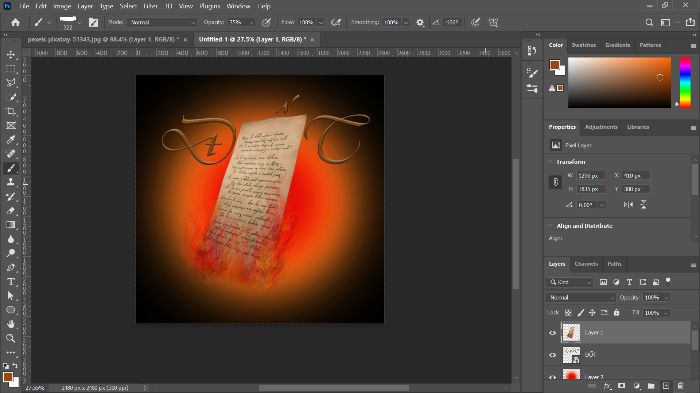Create new fill or adjustment layer
The height and width of the screenshot is (393, 700).
pyautogui.click(x=636, y=386)
